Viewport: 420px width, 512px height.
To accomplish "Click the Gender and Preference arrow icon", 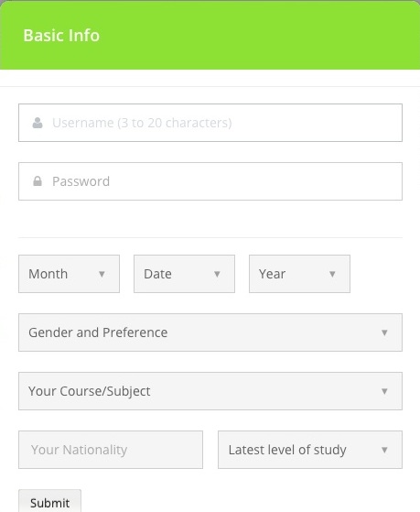I will pyautogui.click(x=384, y=332).
